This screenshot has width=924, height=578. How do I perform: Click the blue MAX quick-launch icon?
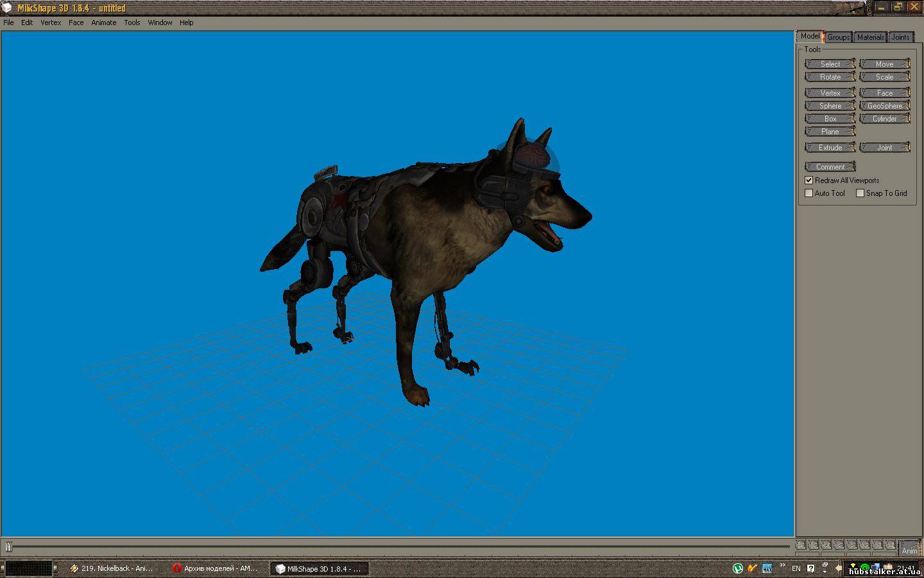(767, 568)
